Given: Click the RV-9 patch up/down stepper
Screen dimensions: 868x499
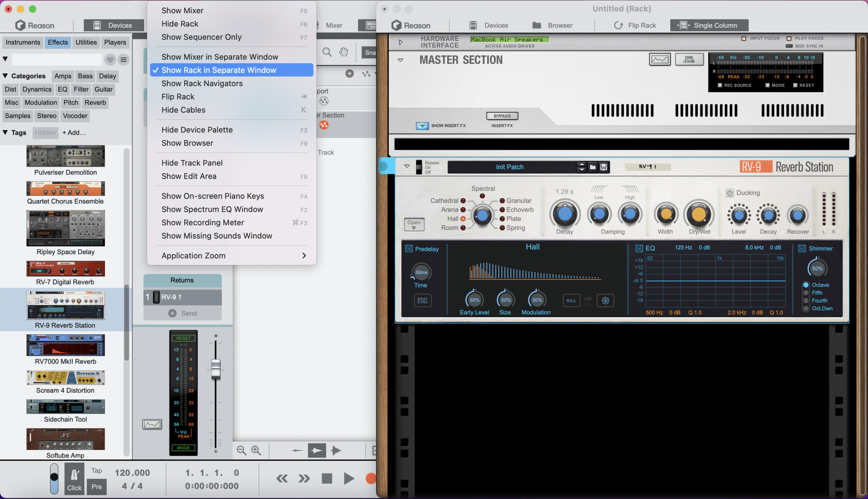Looking at the screenshot, I should (581, 167).
